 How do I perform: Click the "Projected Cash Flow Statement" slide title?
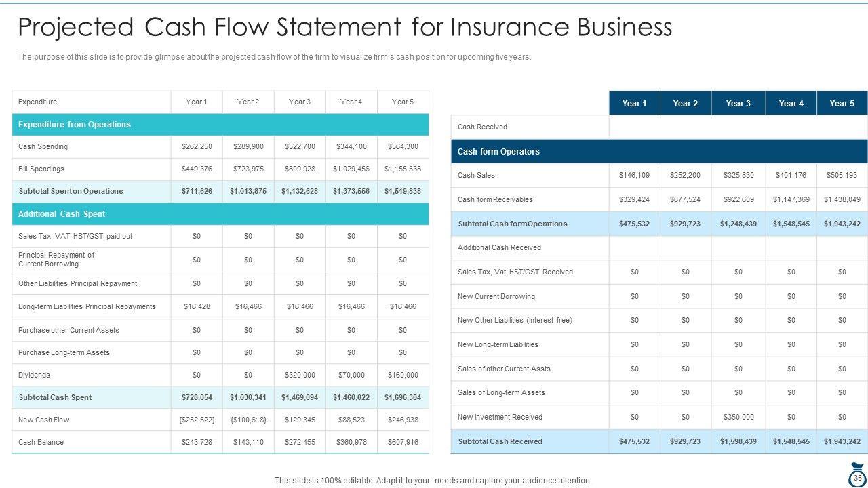coord(344,27)
